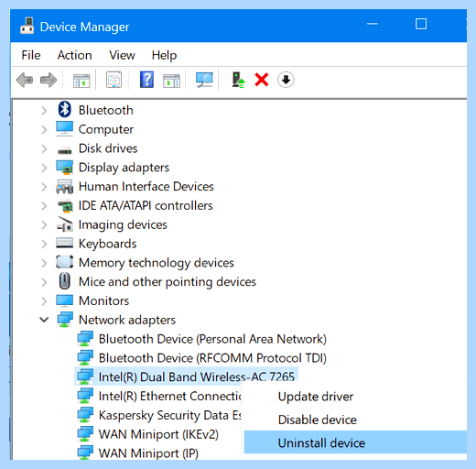The width and height of the screenshot is (476, 469).
Task: Select Intel(R) Dual Band Wireless-AC 7265
Action: click(x=197, y=376)
